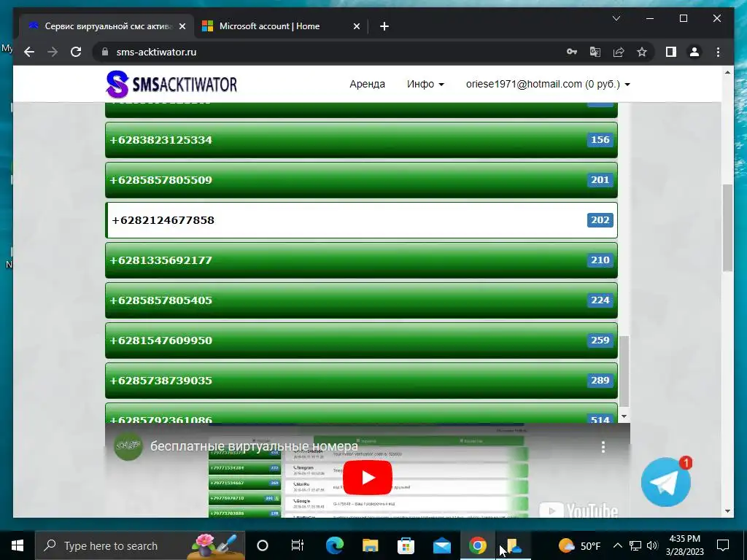Open the volume tray icon

click(x=652, y=545)
